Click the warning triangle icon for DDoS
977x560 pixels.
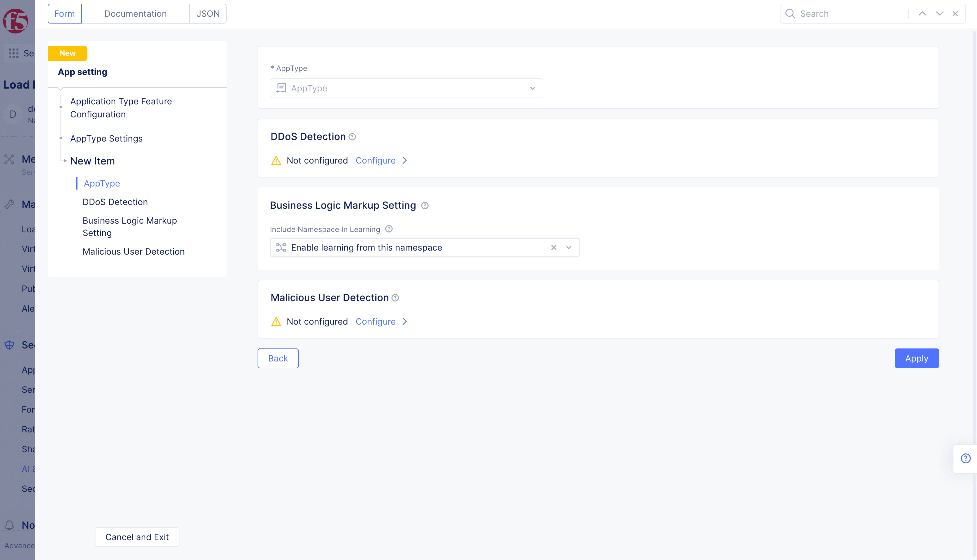pyautogui.click(x=276, y=160)
